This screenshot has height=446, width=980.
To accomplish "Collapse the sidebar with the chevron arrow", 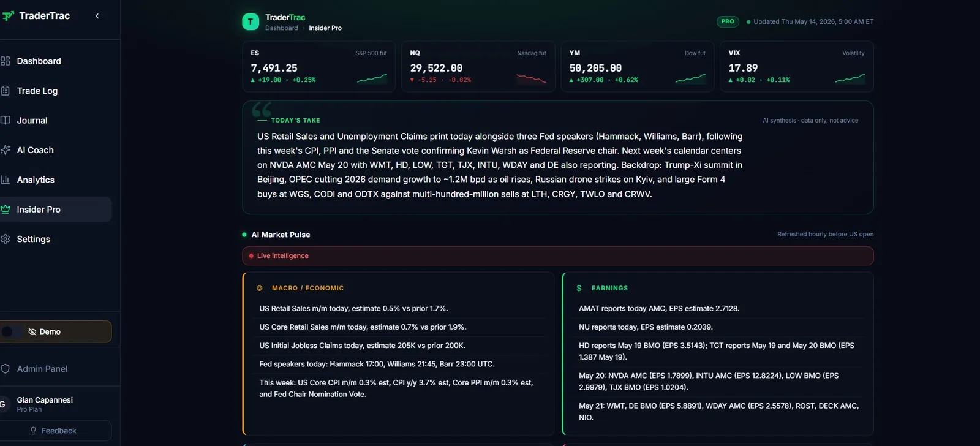I will coord(97,16).
